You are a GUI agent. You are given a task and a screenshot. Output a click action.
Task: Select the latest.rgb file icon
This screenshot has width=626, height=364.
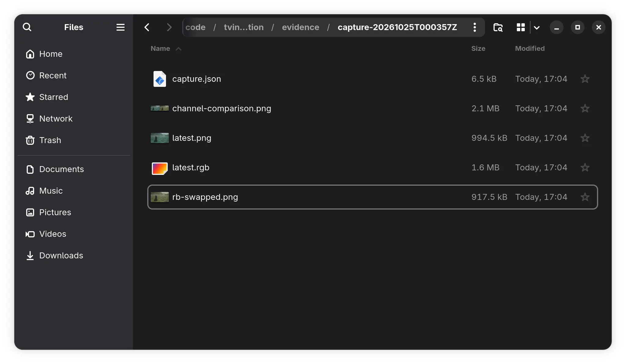[x=160, y=168]
